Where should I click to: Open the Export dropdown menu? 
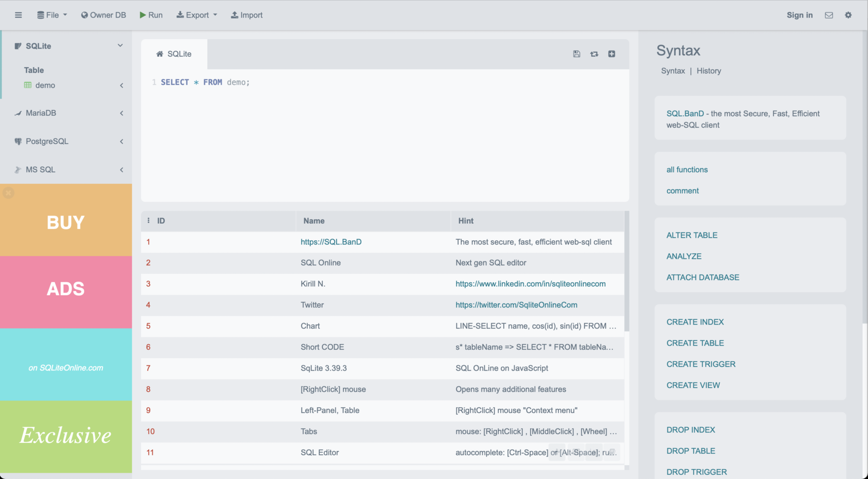[x=197, y=15]
